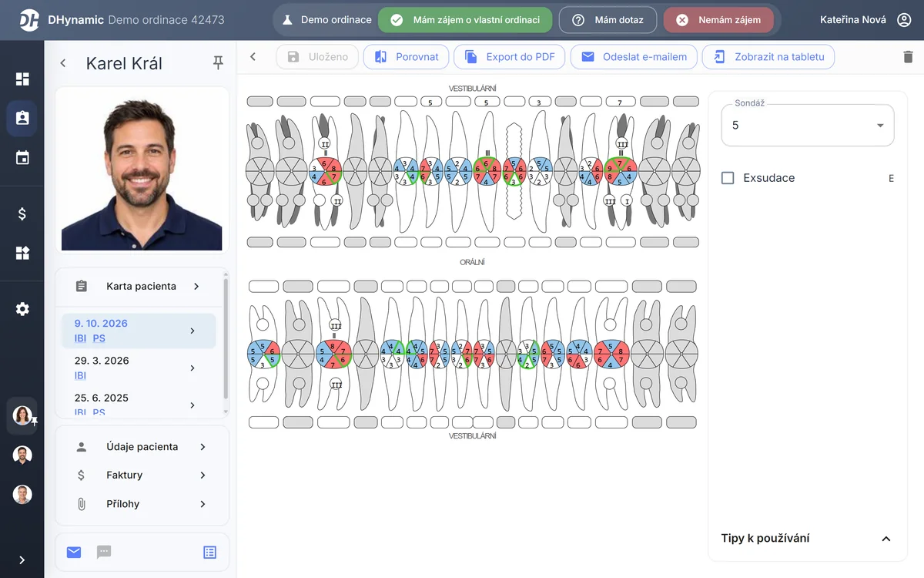The image size is (924, 578).
Task: Open the 25. 6. 2025 record
Action: (x=139, y=405)
